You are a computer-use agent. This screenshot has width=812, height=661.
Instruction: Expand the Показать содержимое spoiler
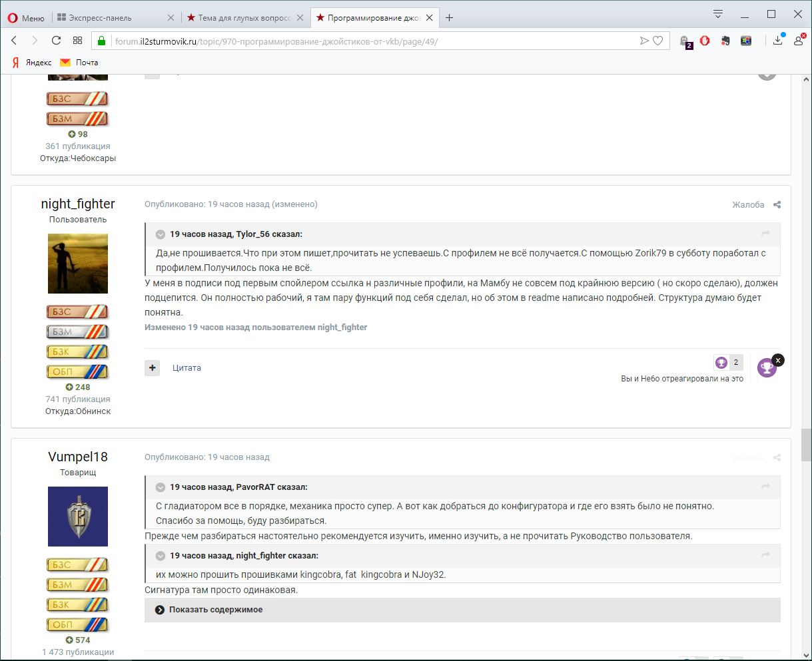coord(462,610)
